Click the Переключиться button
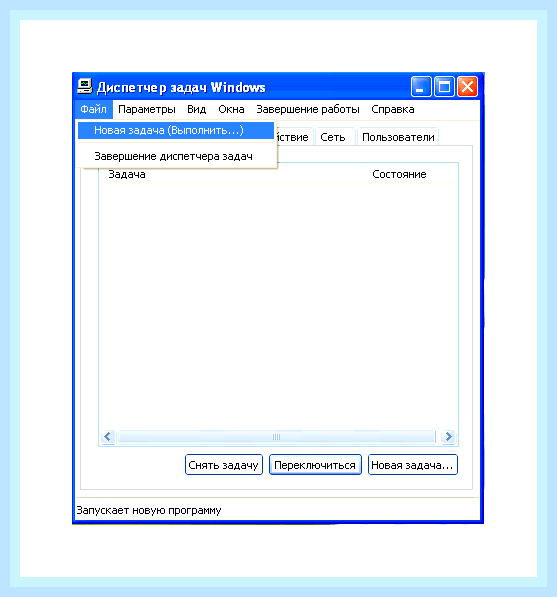The image size is (557, 597). [315, 465]
